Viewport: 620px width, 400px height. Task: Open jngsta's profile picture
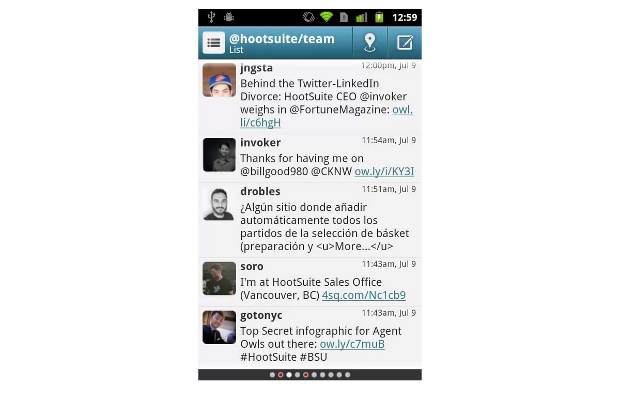click(x=219, y=80)
